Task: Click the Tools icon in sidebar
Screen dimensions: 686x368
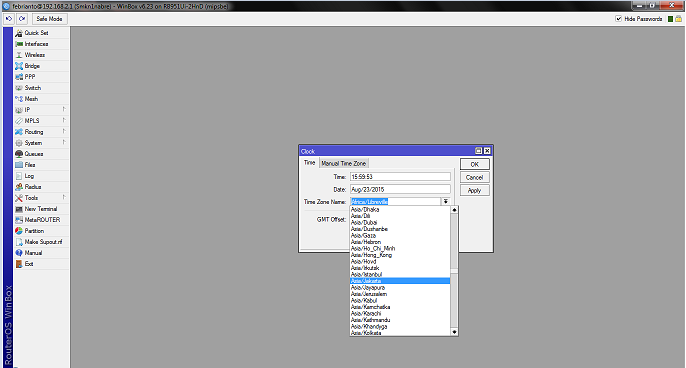Action: point(19,198)
